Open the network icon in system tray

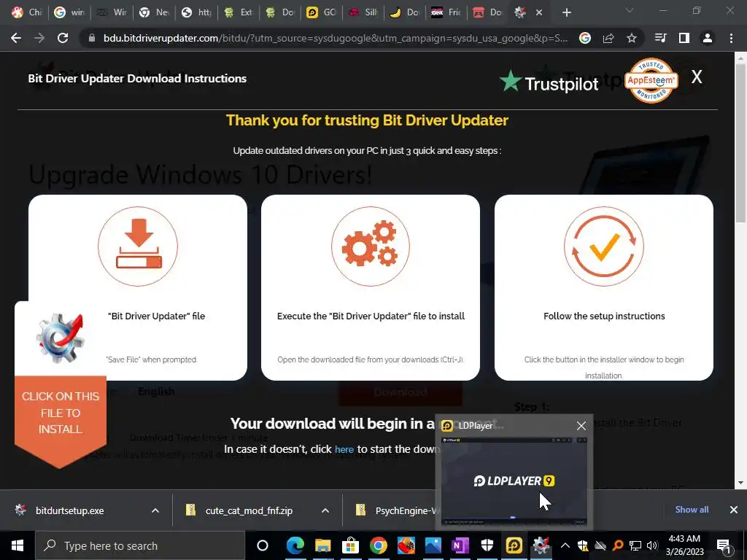click(x=635, y=545)
